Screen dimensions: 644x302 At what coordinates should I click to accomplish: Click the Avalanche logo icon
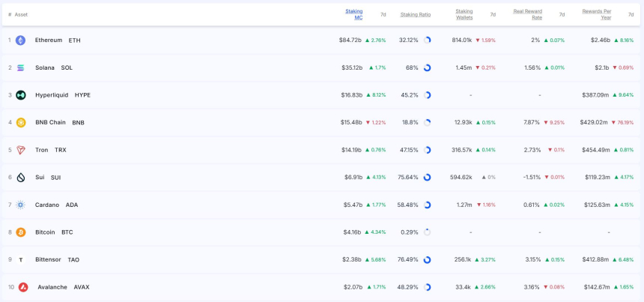coord(23,287)
